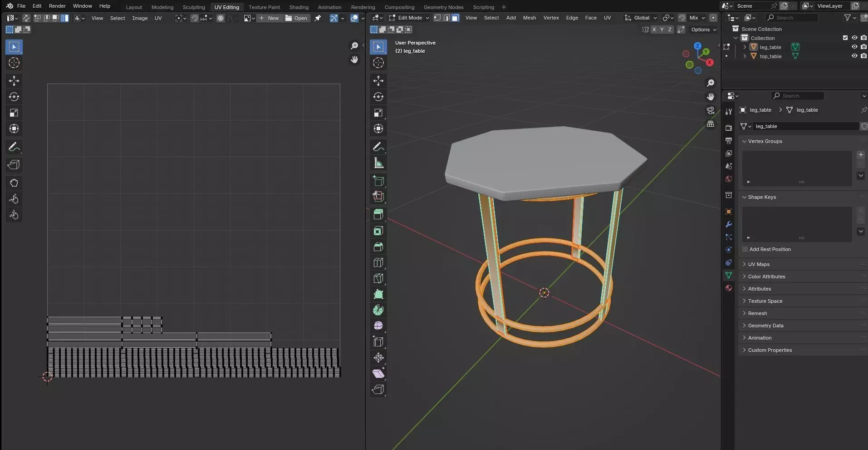Viewport: 868px width, 450px height.
Task: Open the Material properties tab icon
Action: pyautogui.click(x=729, y=288)
